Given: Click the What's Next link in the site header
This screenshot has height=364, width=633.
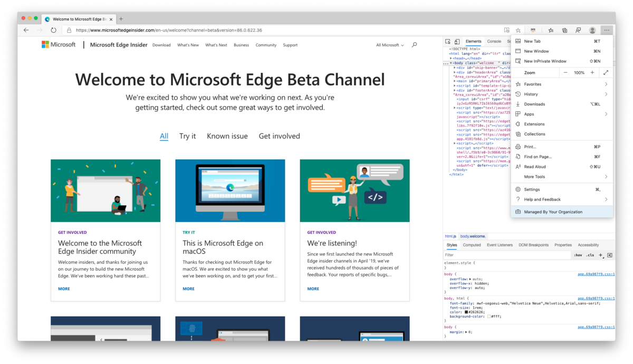Looking at the screenshot, I should 216,45.
